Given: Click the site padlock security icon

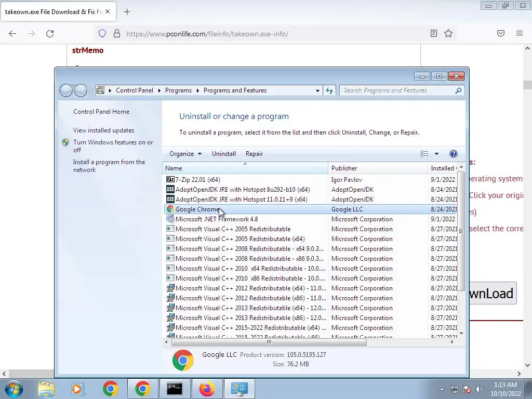Looking at the screenshot, I should 117,33.
